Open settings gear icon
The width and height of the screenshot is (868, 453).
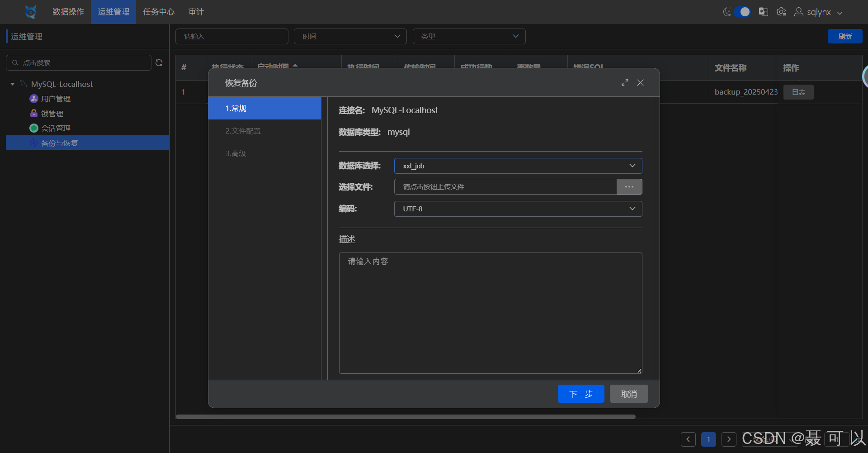pos(781,12)
